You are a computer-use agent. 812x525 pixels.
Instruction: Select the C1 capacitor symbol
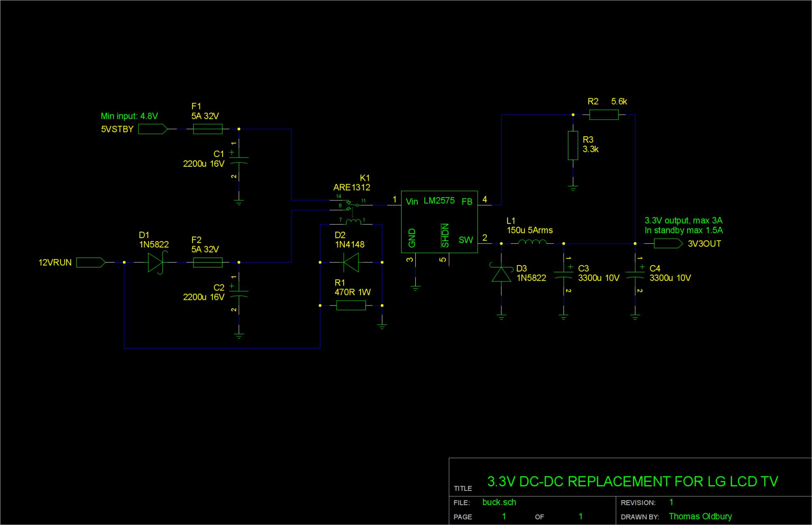click(239, 160)
